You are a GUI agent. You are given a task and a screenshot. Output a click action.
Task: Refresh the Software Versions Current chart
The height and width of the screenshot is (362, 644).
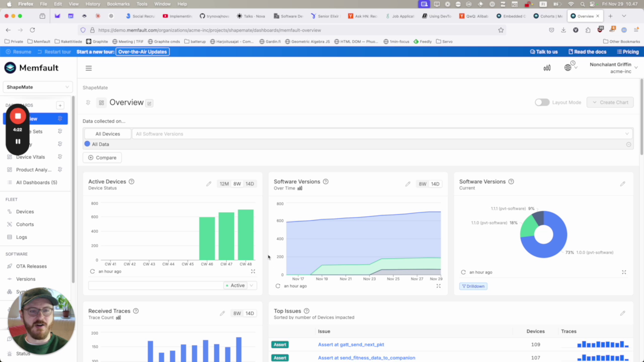pos(463,273)
